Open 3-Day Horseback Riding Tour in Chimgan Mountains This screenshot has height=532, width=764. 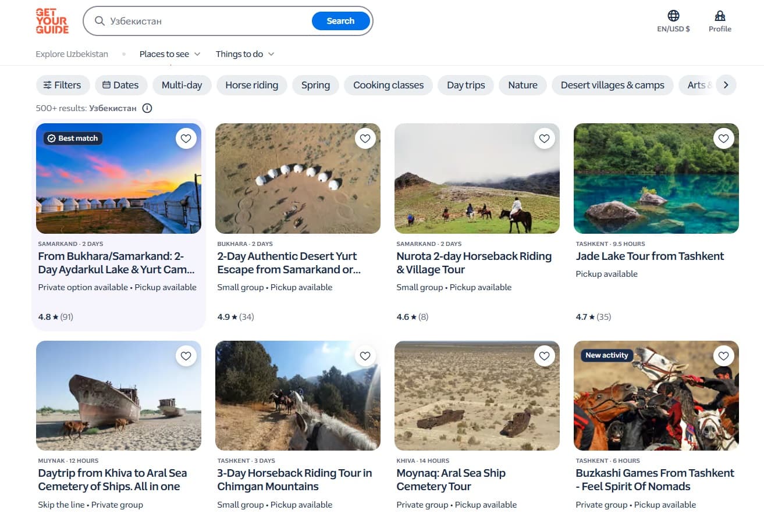pos(295,480)
